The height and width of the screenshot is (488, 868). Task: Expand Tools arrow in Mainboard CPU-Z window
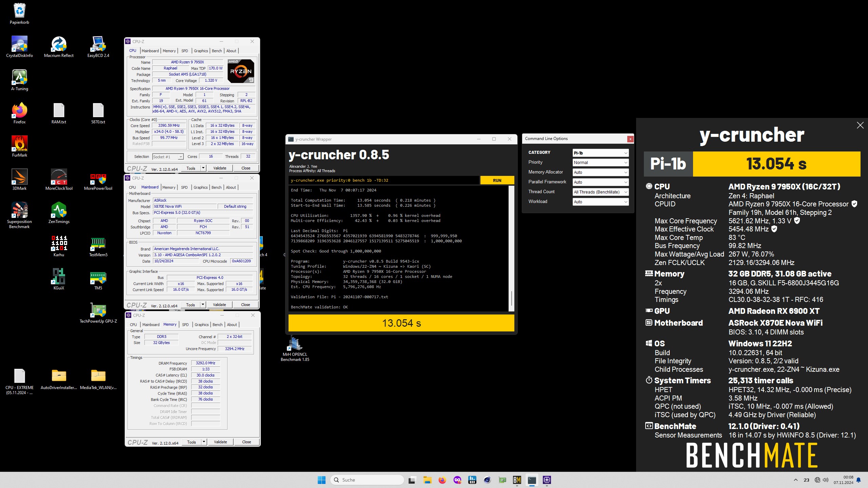203,305
